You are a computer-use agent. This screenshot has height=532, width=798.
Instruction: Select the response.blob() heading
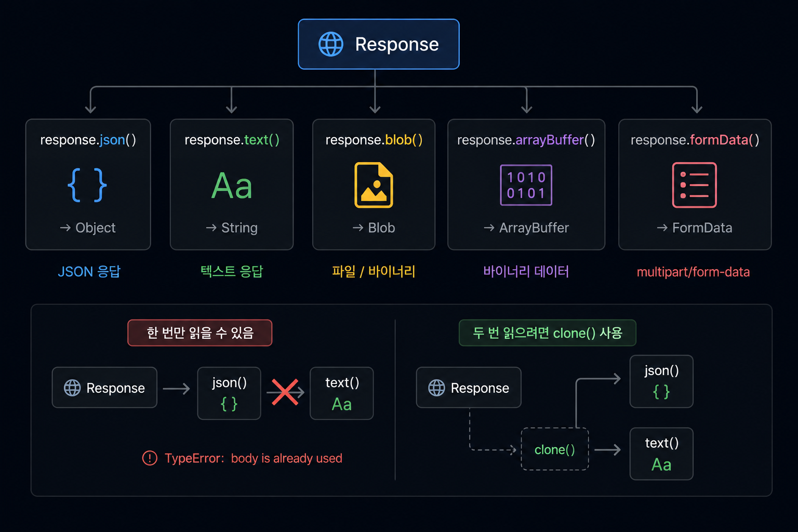pos(374,140)
